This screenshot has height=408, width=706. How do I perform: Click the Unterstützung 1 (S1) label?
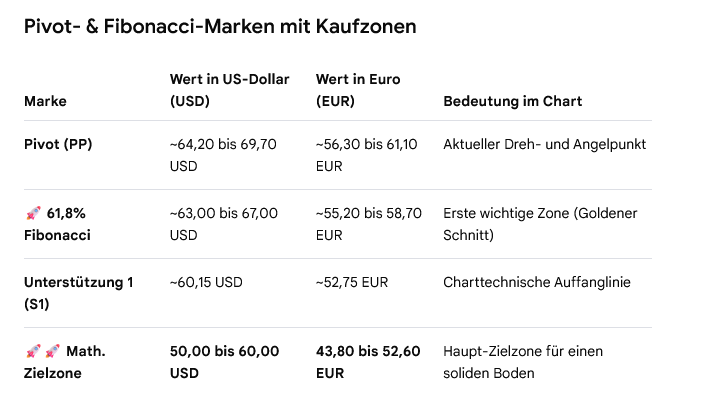click(78, 293)
